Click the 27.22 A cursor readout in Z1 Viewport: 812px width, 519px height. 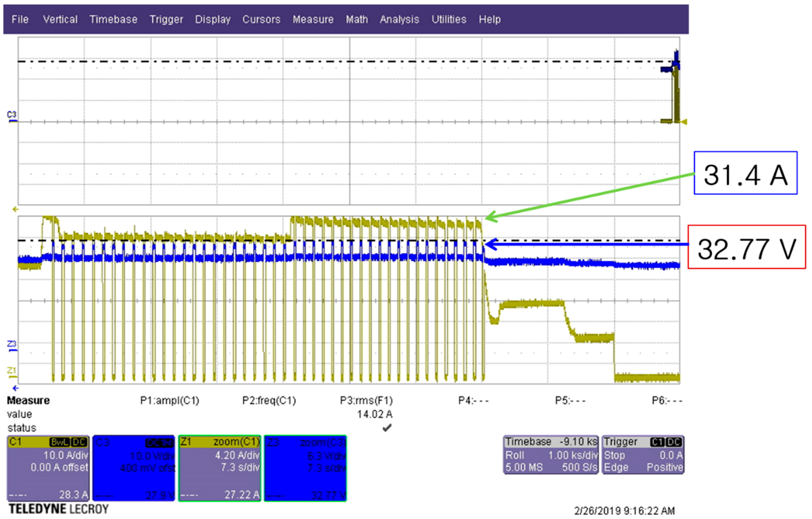pyautogui.click(x=242, y=495)
